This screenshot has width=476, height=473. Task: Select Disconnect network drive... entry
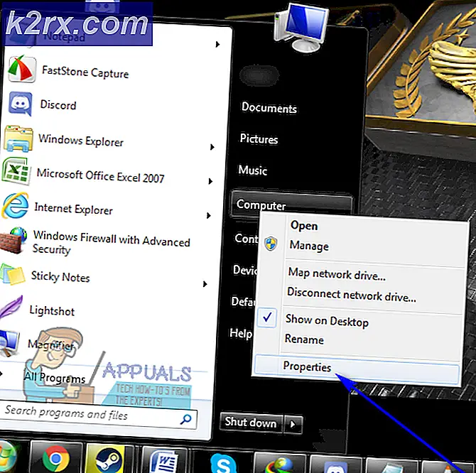[352, 295]
